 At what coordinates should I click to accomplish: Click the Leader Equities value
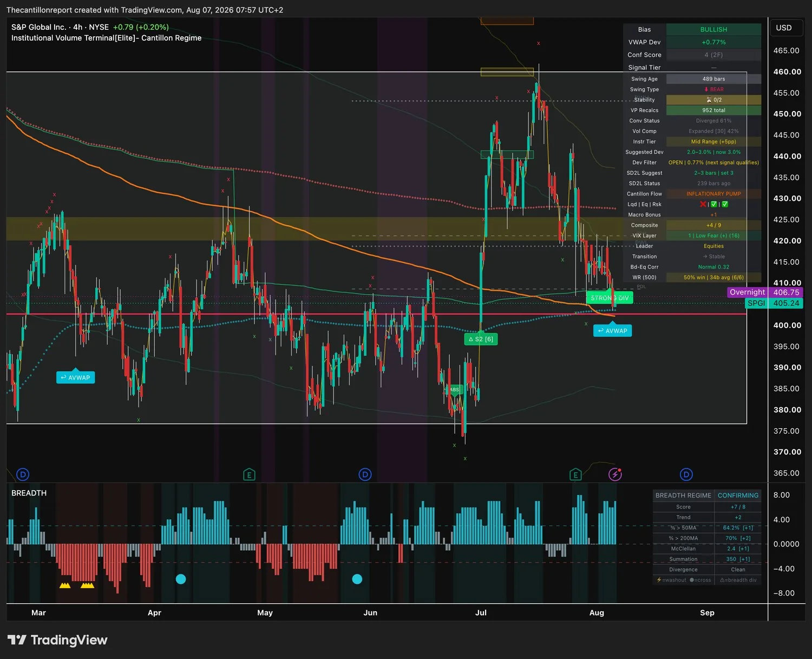tap(713, 246)
